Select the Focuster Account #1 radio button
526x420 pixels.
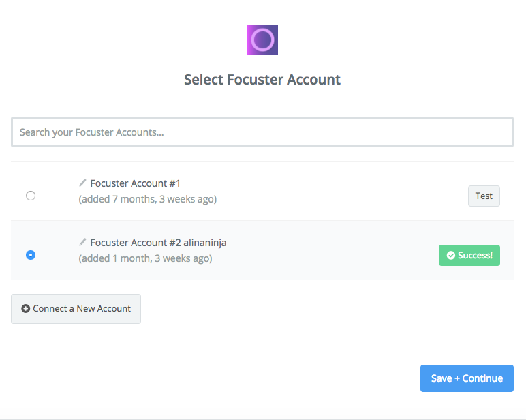pos(31,196)
